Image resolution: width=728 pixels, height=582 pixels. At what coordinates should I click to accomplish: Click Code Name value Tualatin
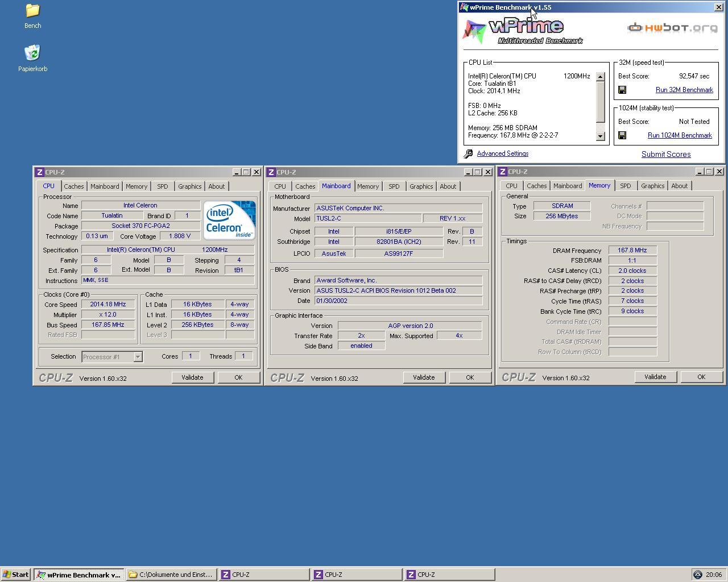(112, 215)
